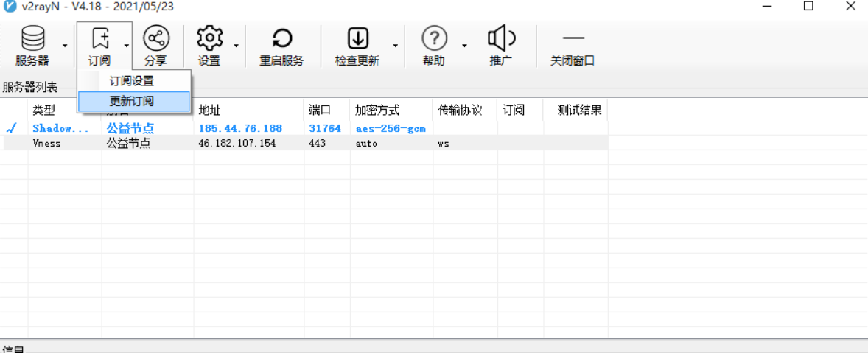
Task: Open the 帮助 help question-mark icon
Action: click(434, 38)
